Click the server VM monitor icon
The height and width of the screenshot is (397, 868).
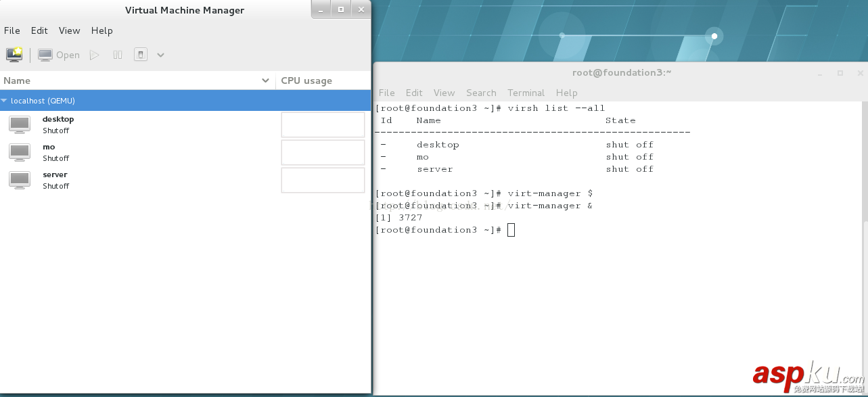point(20,180)
